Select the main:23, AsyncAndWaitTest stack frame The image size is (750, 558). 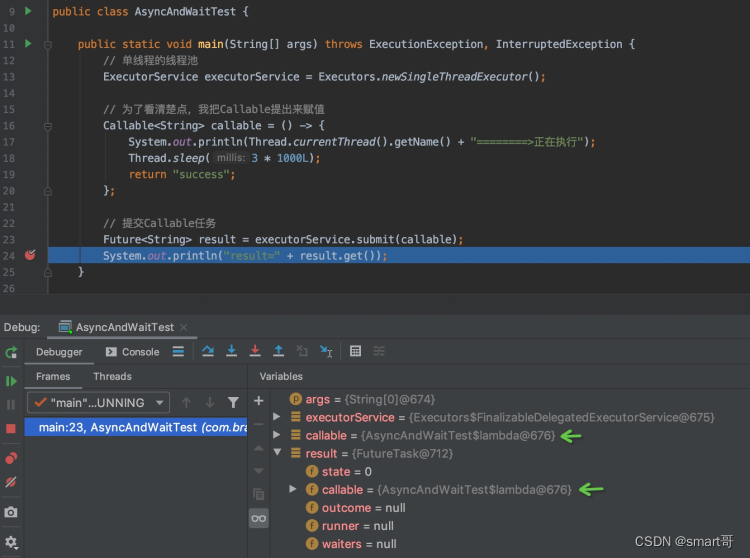136,427
